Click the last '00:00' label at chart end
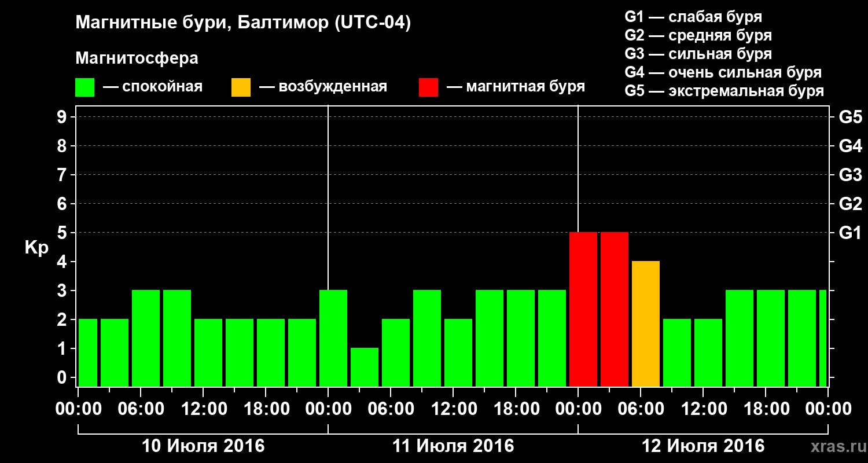This screenshot has height=463, width=868. click(x=828, y=409)
